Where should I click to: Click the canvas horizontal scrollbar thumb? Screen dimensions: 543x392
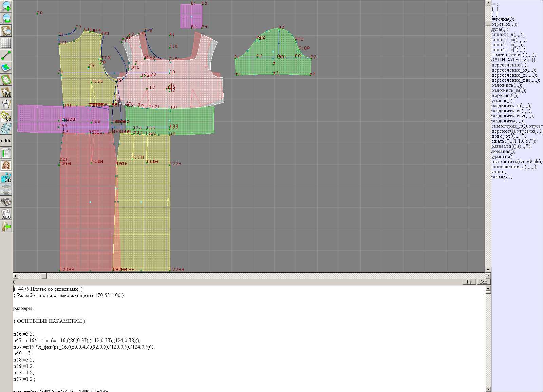pos(44,276)
